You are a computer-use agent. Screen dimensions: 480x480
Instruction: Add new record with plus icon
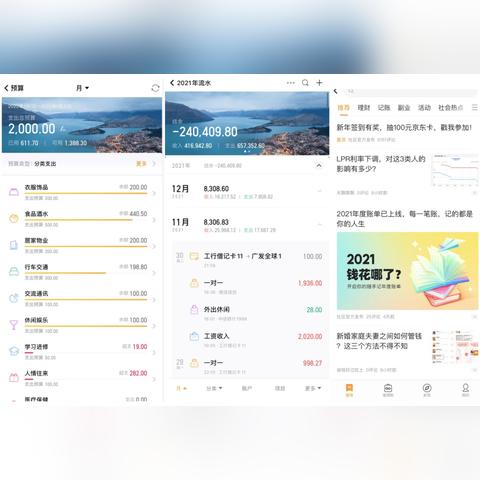click(319, 83)
